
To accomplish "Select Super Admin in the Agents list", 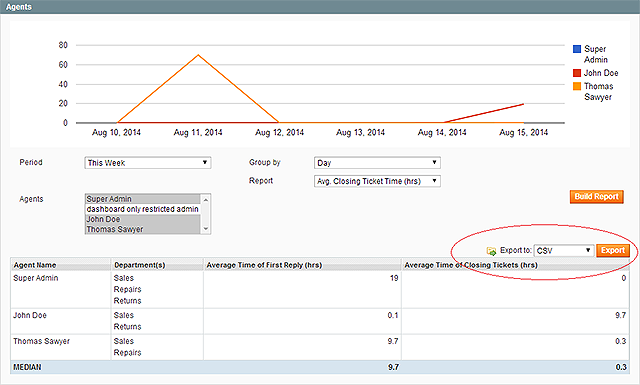I will tap(142, 199).
